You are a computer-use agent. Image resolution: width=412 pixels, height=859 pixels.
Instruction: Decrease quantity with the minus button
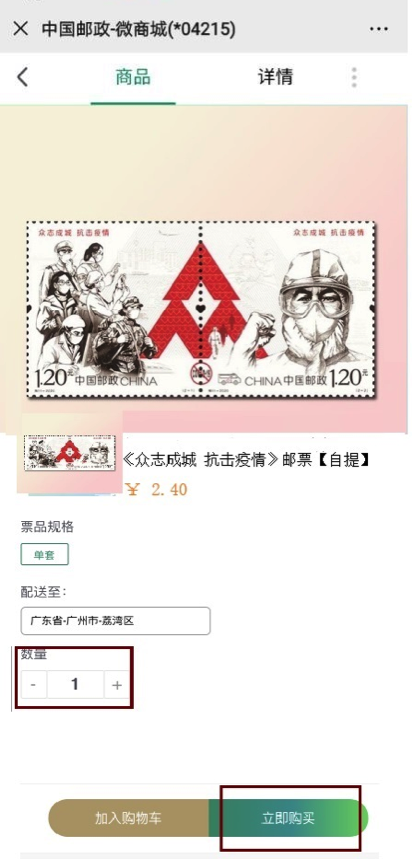[34, 685]
